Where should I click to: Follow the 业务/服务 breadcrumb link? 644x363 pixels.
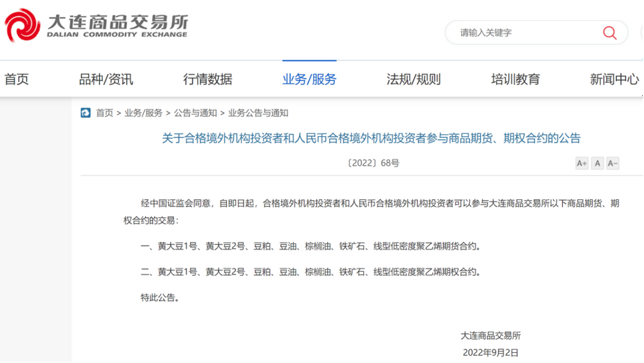click(144, 113)
